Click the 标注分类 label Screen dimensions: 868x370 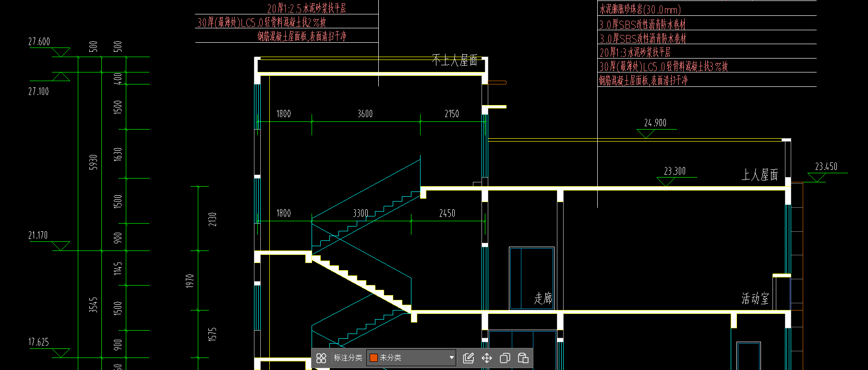click(x=348, y=358)
